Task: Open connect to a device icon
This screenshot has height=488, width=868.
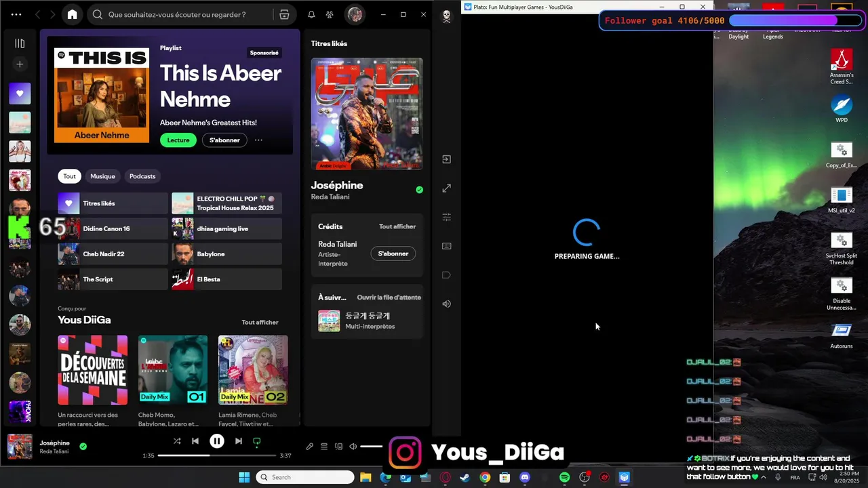Action: click(x=338, y=447)
